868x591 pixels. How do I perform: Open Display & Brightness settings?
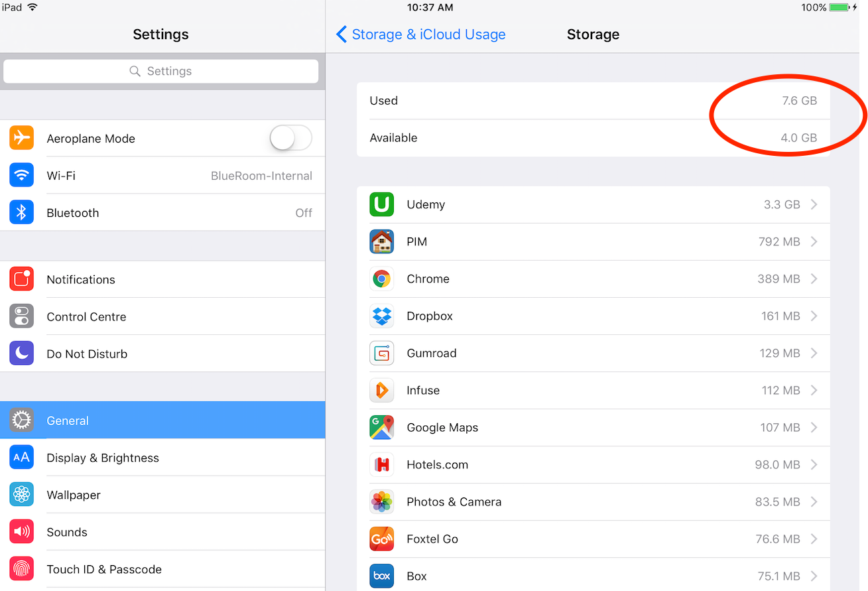pos(162,457)
